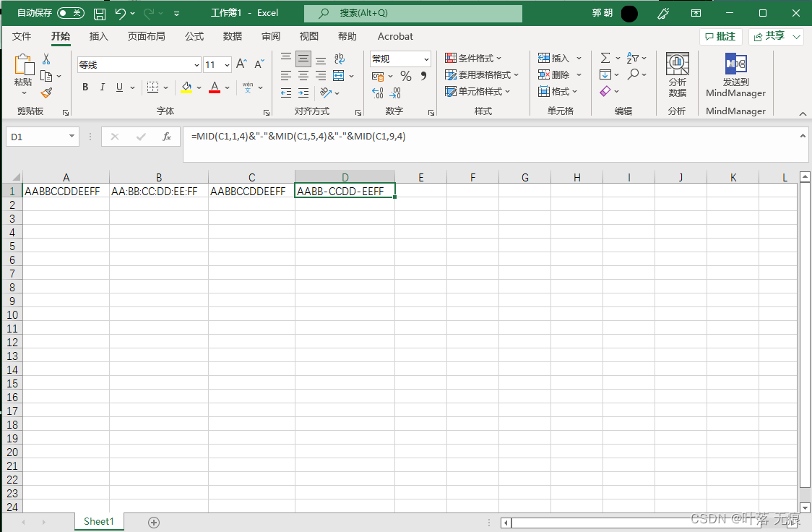Toggle underline formatting

[120, 87]
